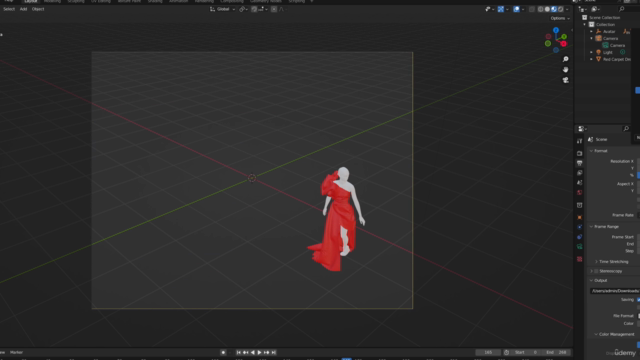Expand the Time Stretching subpanel

596,262
